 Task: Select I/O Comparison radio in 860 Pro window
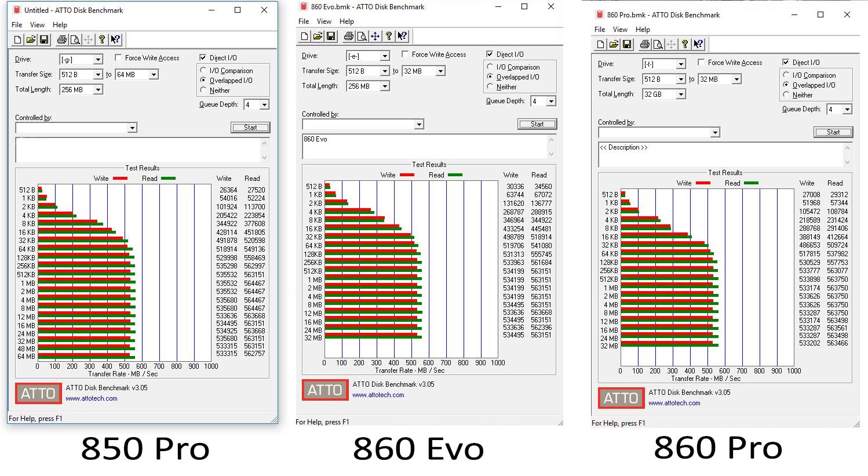(786, 75)
